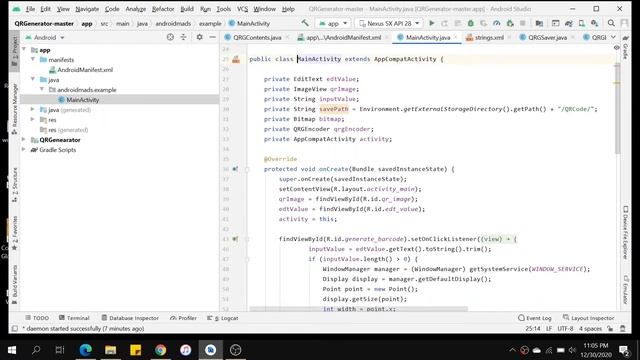Toggle the Build Variants tool window

click(15, 284)
